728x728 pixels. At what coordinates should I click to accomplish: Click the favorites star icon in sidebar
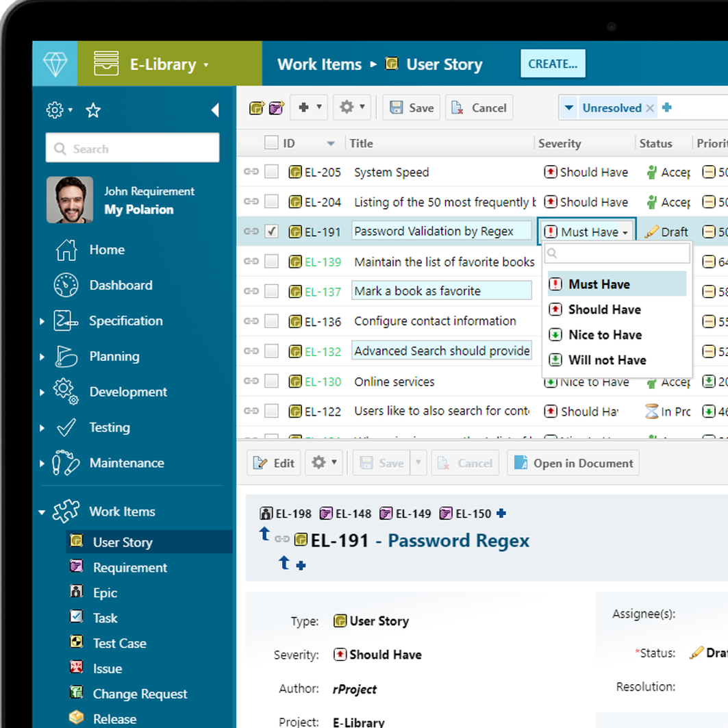click(93, 110)
